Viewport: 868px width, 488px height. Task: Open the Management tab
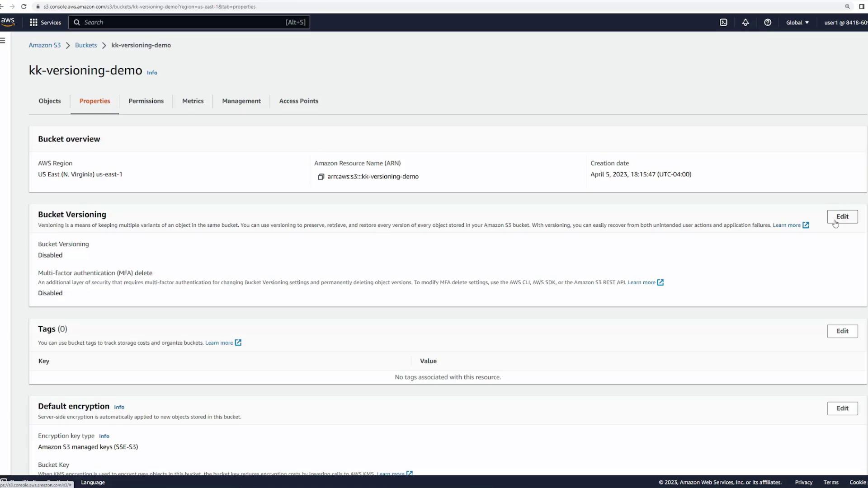(241, 101)
